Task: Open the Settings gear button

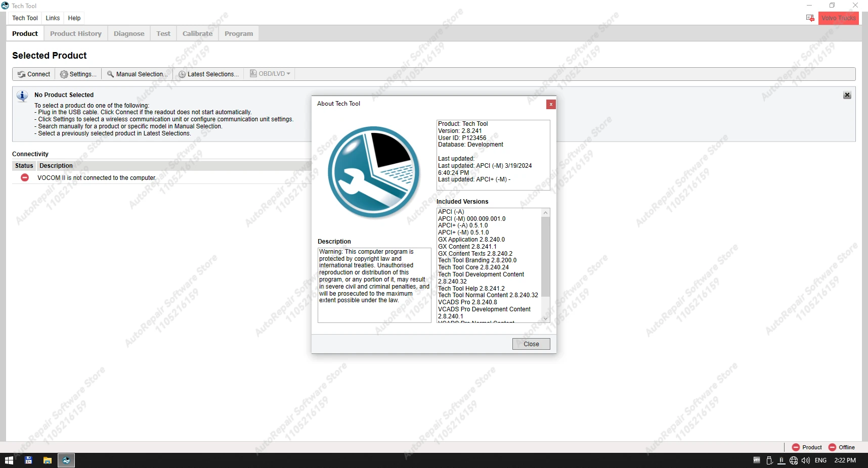Action: (x=78, y=74)
